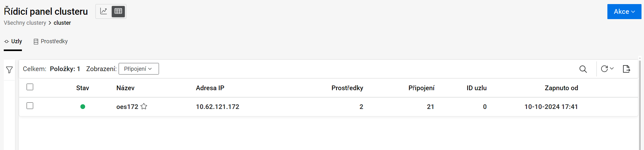Switch to the chart view icon

pos(104,11)
